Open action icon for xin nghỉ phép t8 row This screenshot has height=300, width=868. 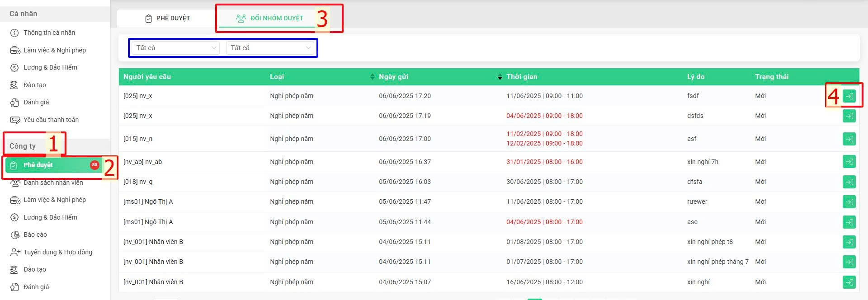849,242
